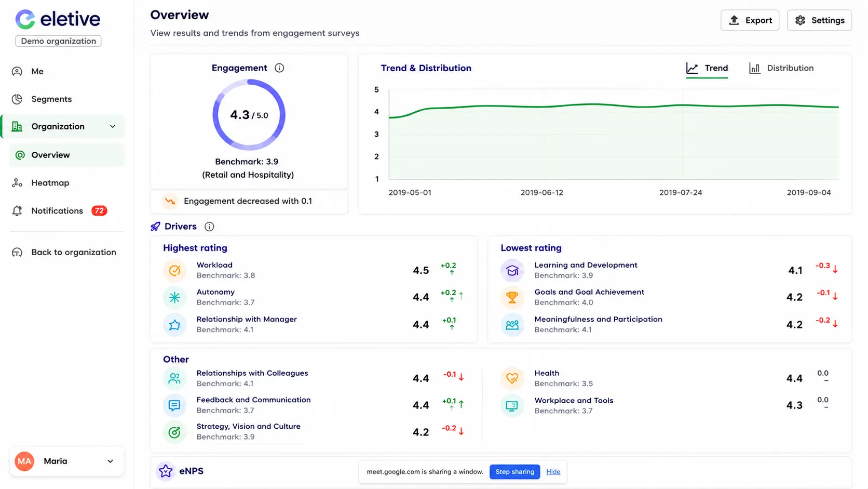Select the Trend chart tab
Screen dimensions: 868x489
(x=707, y=68)
